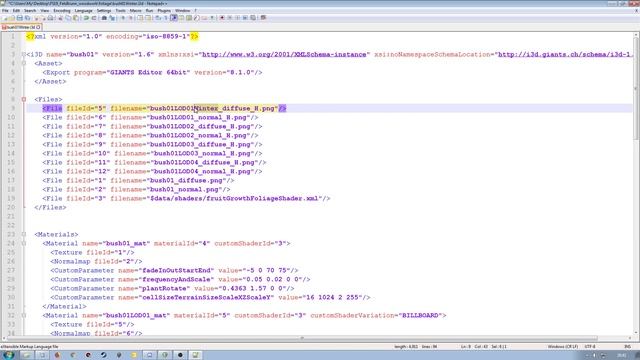The width and height of the screenshot is (640, 360).
Task: Collapse the bush01_mat Material fold marker
Action: (x=24, y=243)
